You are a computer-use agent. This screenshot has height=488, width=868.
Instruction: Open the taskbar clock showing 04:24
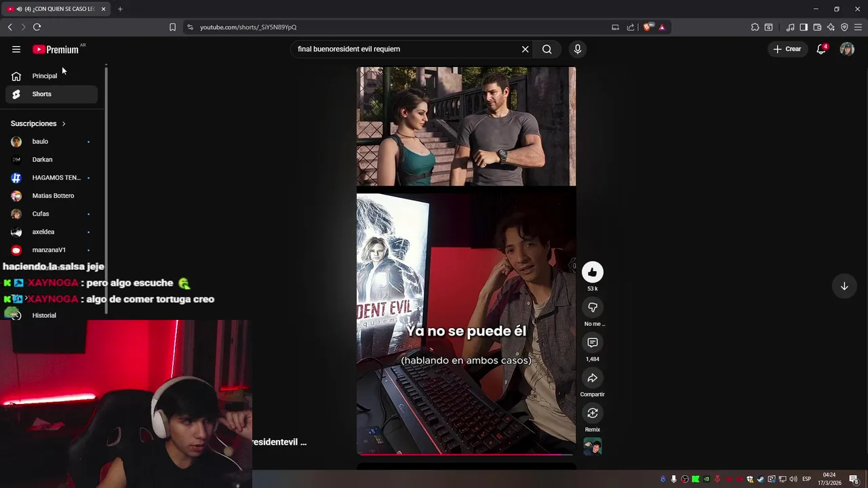coord(830,479)
